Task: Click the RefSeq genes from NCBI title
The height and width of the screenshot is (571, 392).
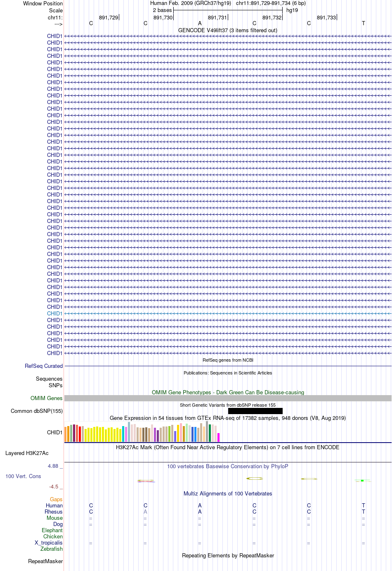Action: (x=228, y=360)
